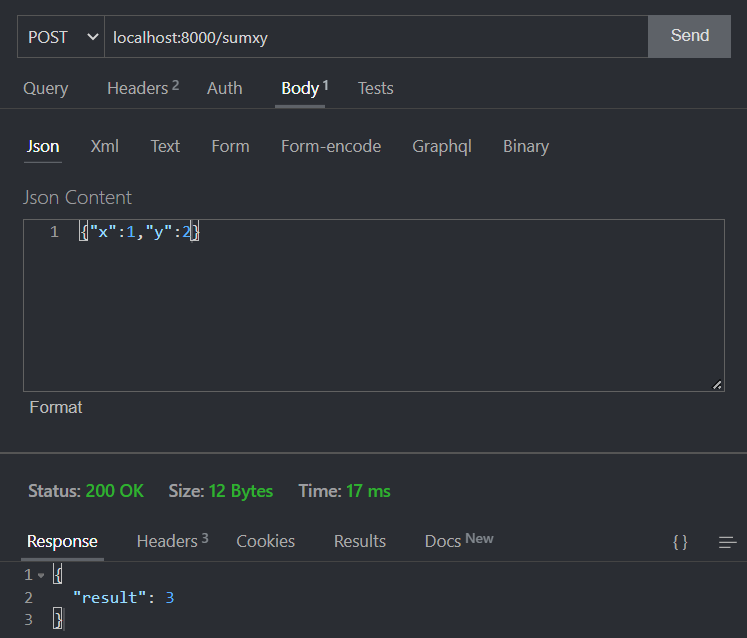Screen dimensions: 747x638
Task: Open the response options menu icon
Action: pyautogui.click(x=727, y=542)
